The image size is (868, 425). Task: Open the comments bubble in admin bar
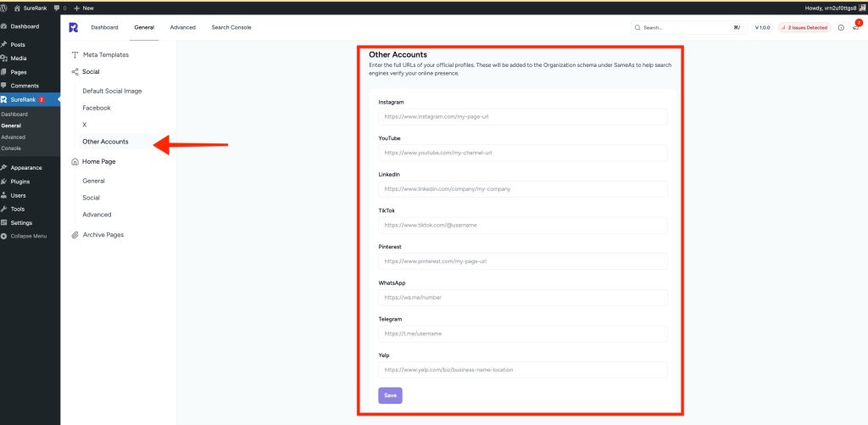pos(60,8)
